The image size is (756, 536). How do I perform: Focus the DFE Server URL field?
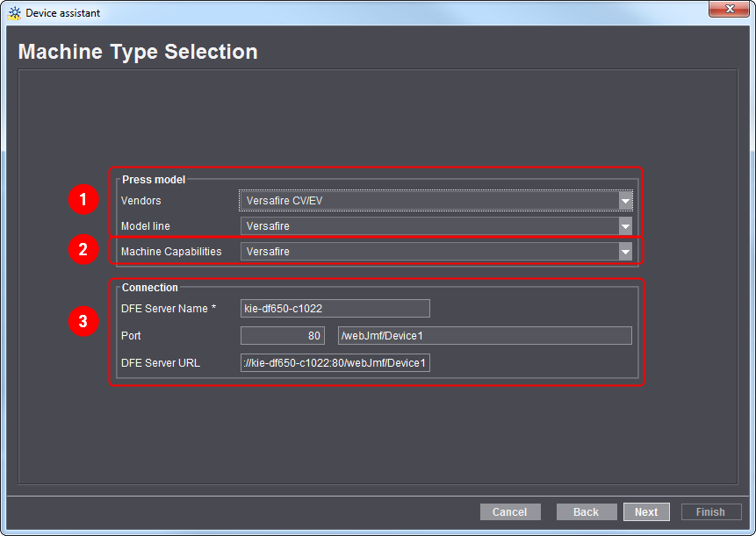click(335, 363)
